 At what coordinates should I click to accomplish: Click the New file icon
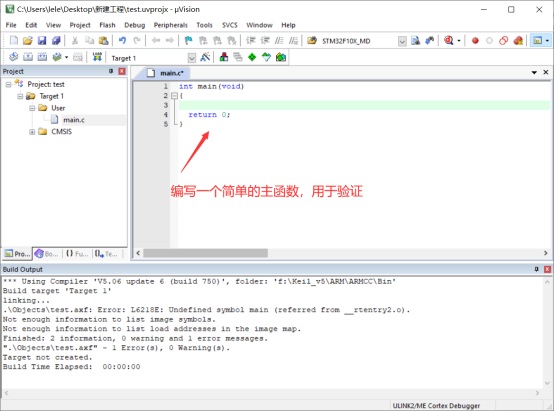click(14, 40)
